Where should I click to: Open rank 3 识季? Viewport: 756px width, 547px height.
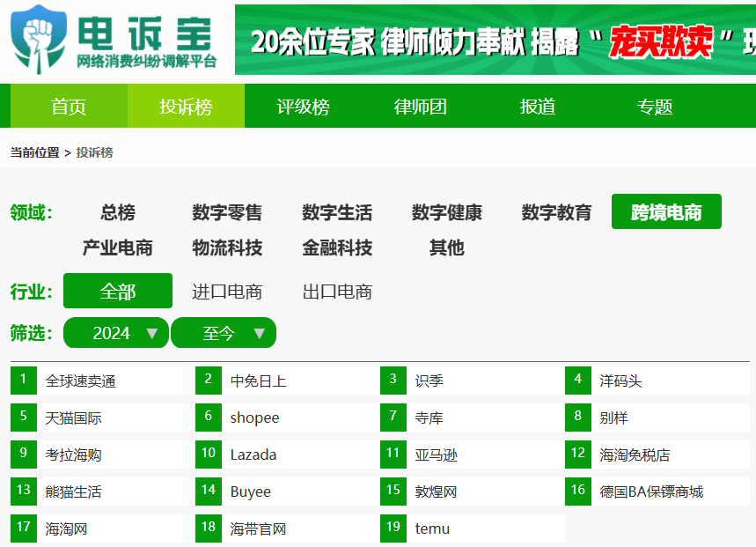pyautogui.click(x=472, y=381)
